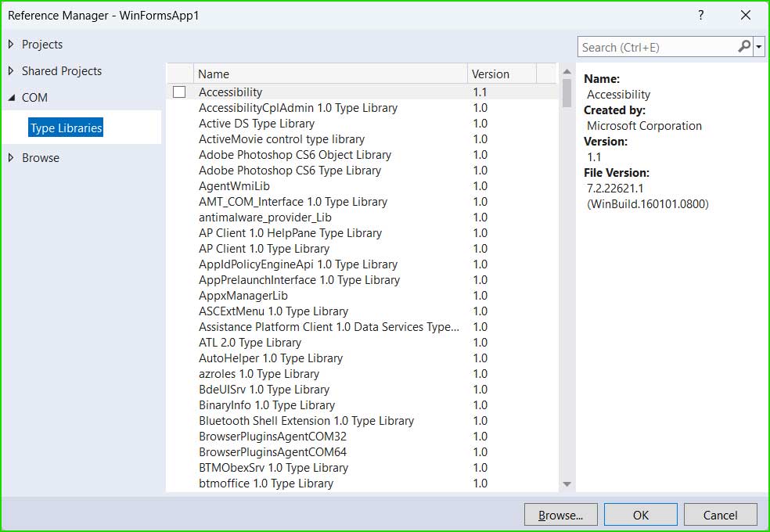
Task: Expand the Projects tree node
Action: pyautogui.click(x=11, y=44)
